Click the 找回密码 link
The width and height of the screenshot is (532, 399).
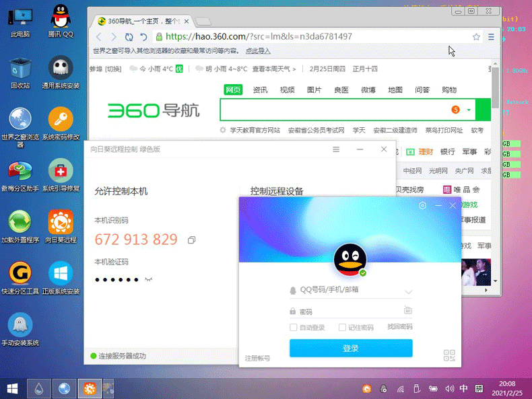point(399,327)
